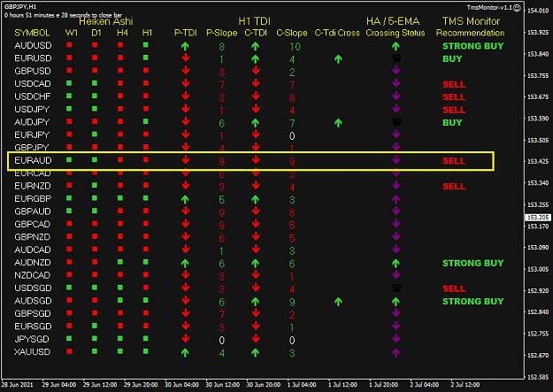Click the STRONG BUY label for AUDNZD
The image size is (553, 392).
[473, 263]
